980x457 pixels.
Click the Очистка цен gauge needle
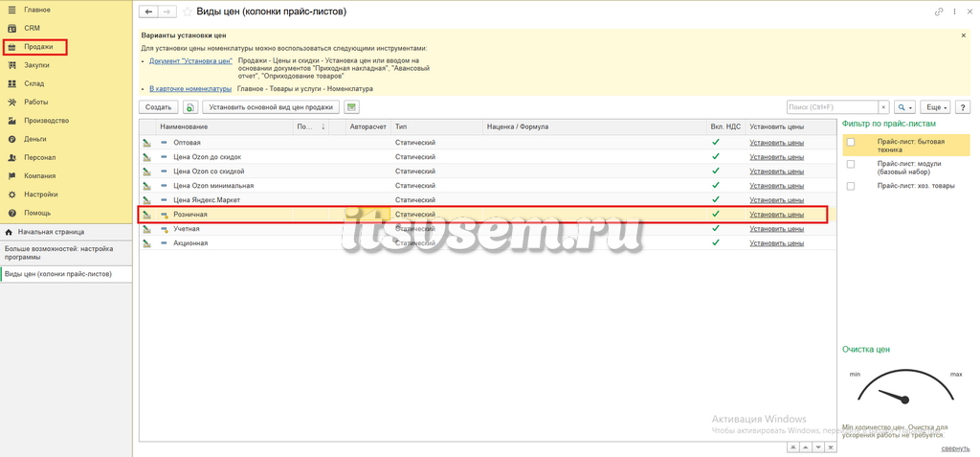893,396
